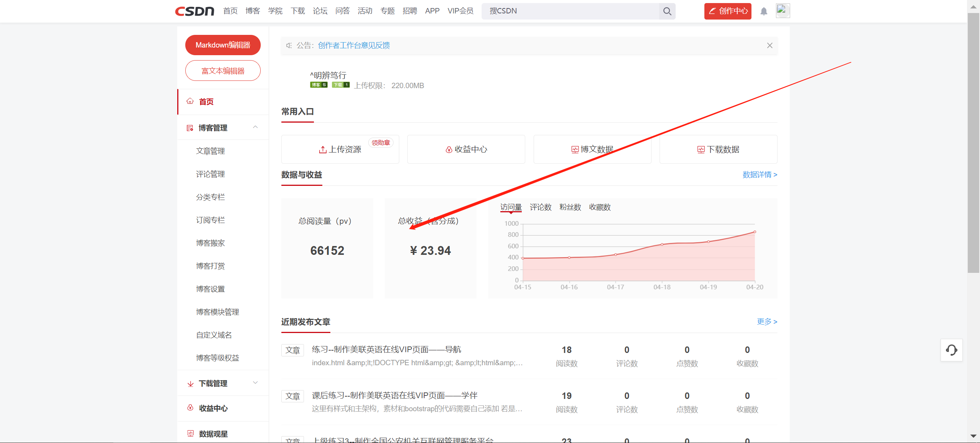Click the 首页 sidebar home icon

pos(190,102)
